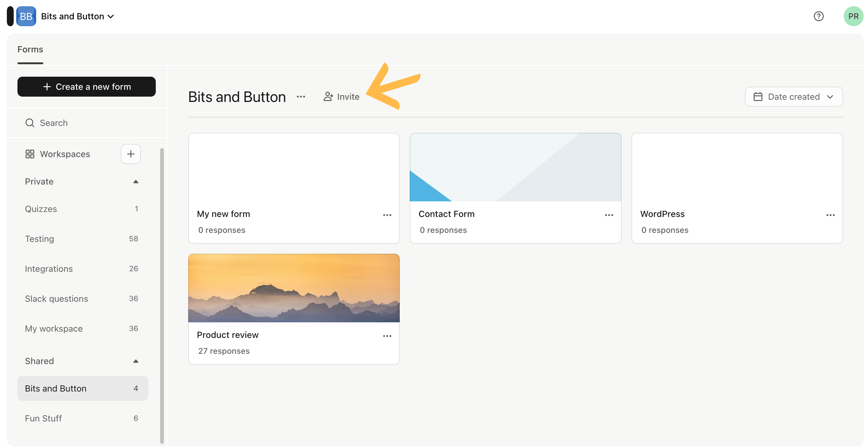868x447 pixels.
Task: Open the Integrations workspace
Action: (x=83, y=269)
